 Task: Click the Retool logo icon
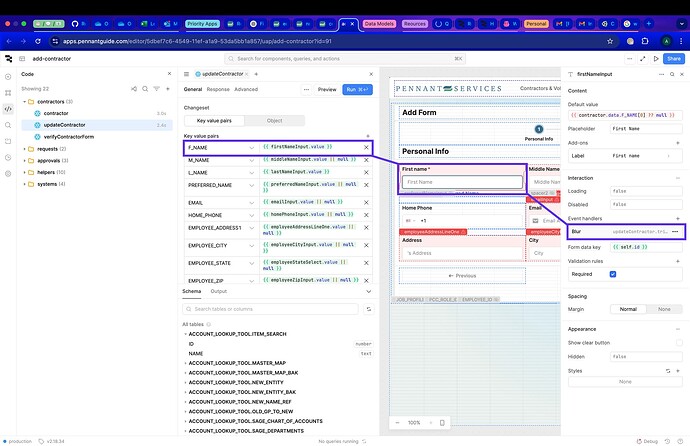click(x=8, y=58)
